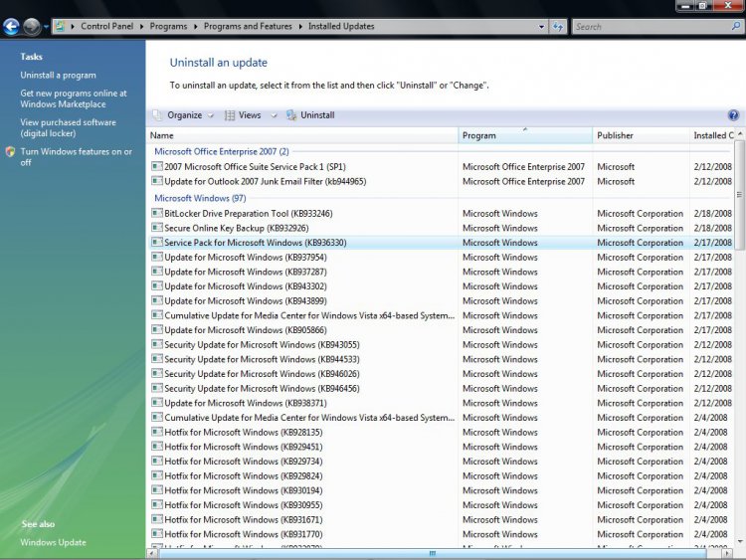Click the Control Panel icon in the address bar

(x=60, y=26)
